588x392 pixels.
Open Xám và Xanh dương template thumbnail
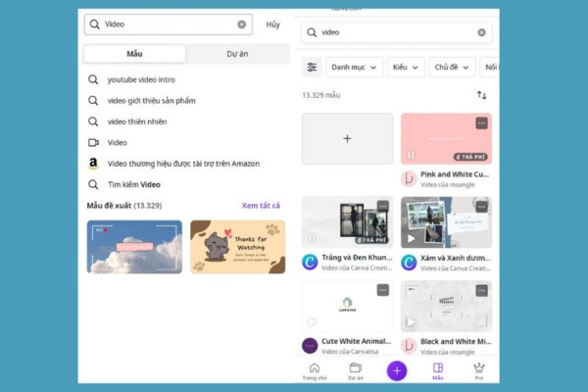click(x=446, y=222)
